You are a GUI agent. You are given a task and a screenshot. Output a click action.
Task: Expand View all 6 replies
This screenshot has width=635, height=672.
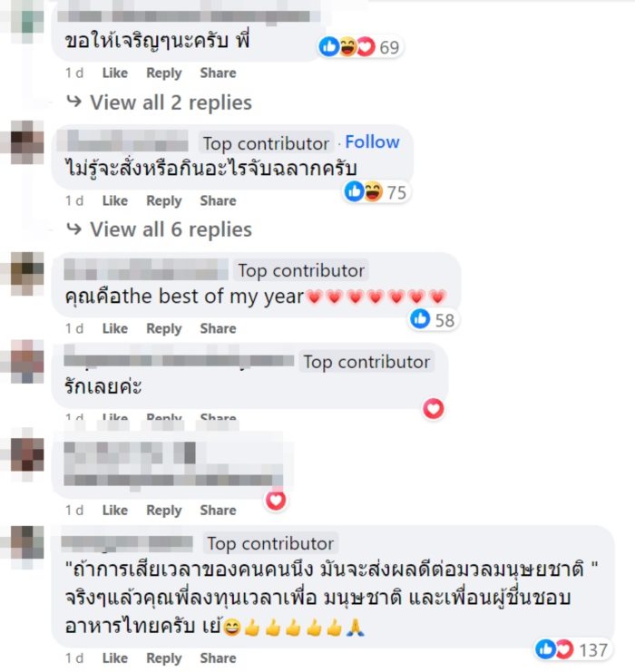point(171,229)
